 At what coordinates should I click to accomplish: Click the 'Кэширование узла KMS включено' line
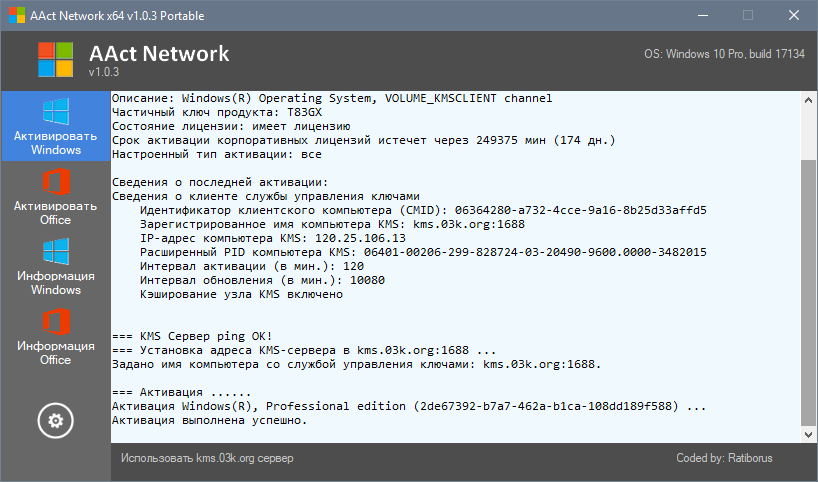click(x=242, y=295)
